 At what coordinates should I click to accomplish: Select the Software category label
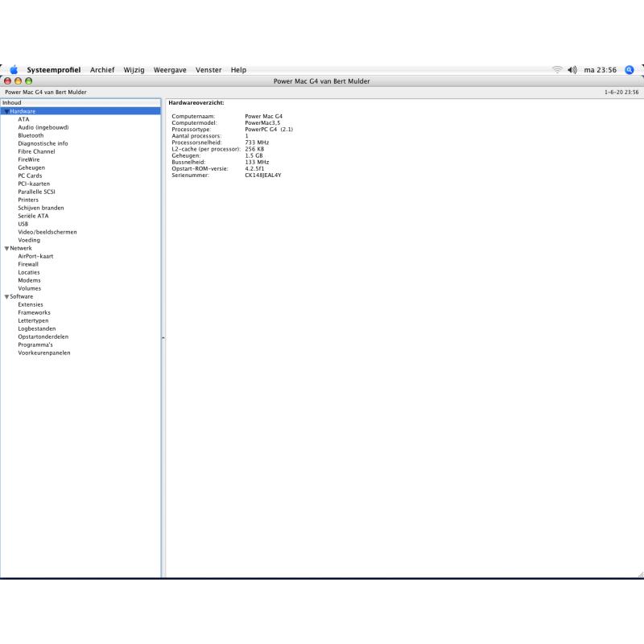click(22, 296)
